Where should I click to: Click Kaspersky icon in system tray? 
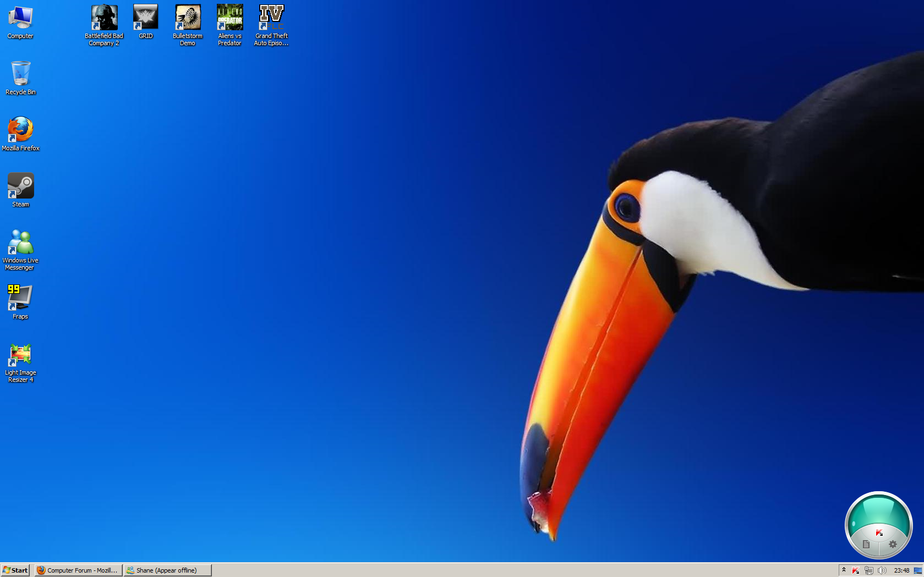[x=856, y=570]
